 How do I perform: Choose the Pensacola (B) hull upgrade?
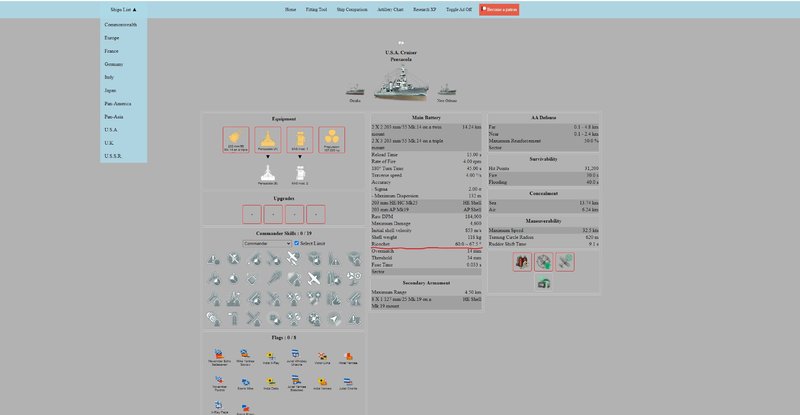(268, 175)
